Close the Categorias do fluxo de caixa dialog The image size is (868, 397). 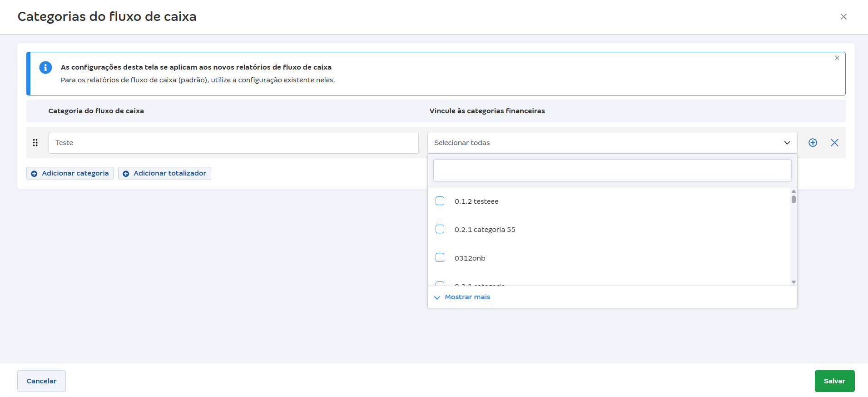pyautogui.click(x=843, y=17)
